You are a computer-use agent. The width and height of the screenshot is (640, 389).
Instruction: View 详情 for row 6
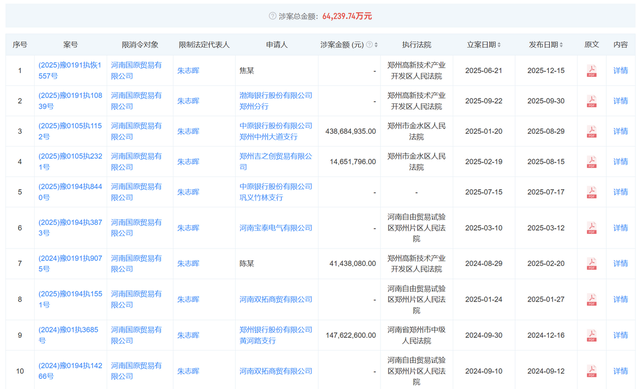[620, 228]
